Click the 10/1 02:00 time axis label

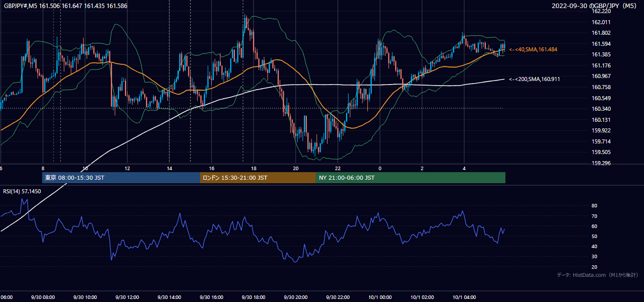click(422, 297)
